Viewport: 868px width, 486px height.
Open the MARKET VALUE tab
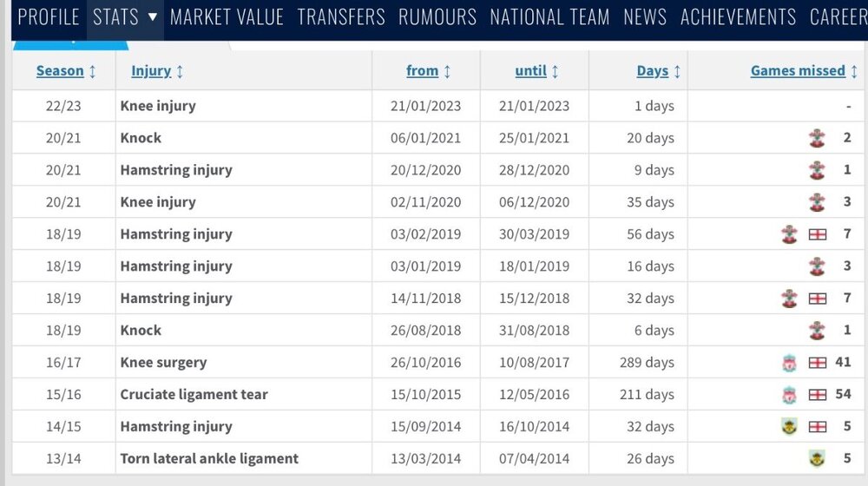tap(227, 17)
